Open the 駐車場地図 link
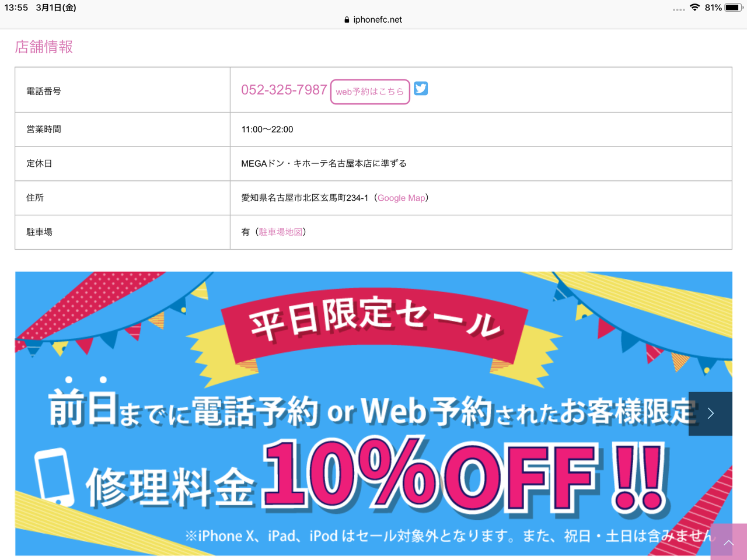 point(281,232)
